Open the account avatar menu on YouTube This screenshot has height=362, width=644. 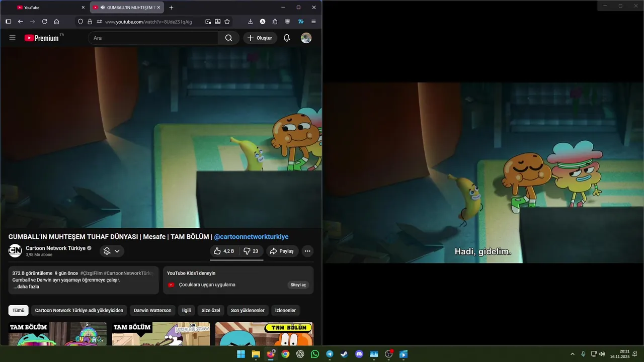point(306,38)
